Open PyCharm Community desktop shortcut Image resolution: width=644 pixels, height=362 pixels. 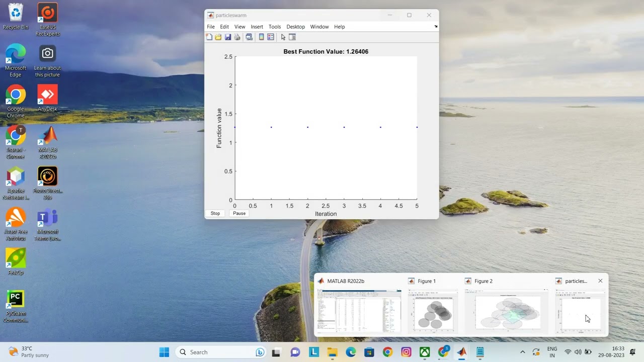[x=16, y=306]
